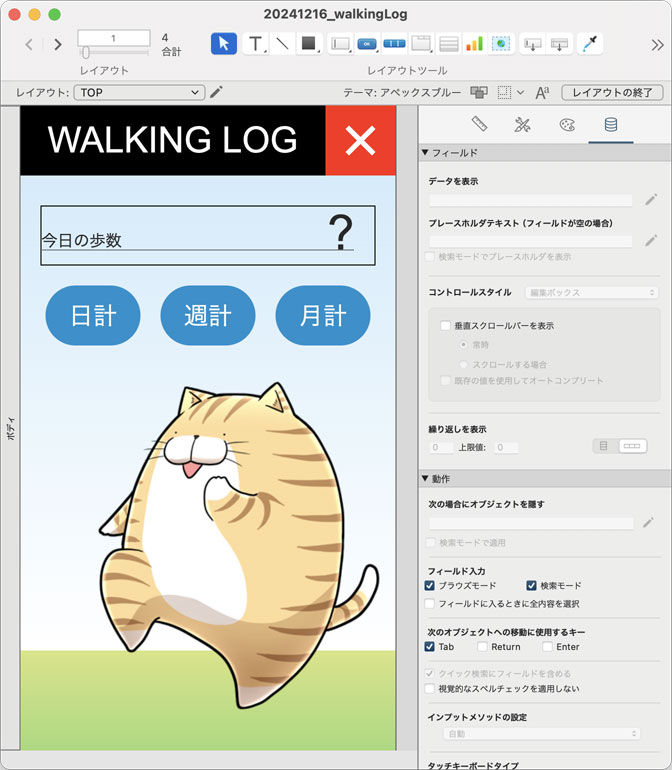Enable the Enter key checkbox
The width and height of the screenshot is (672, 770).
coord(547,646)
